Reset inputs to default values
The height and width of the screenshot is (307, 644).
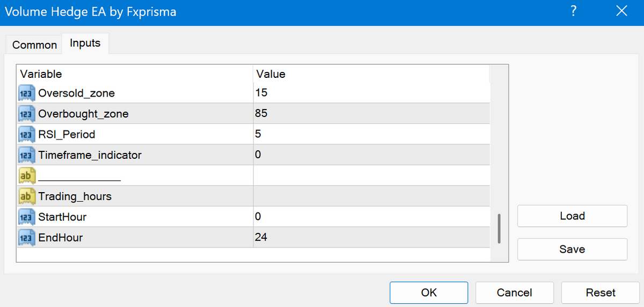click(600, 293)
